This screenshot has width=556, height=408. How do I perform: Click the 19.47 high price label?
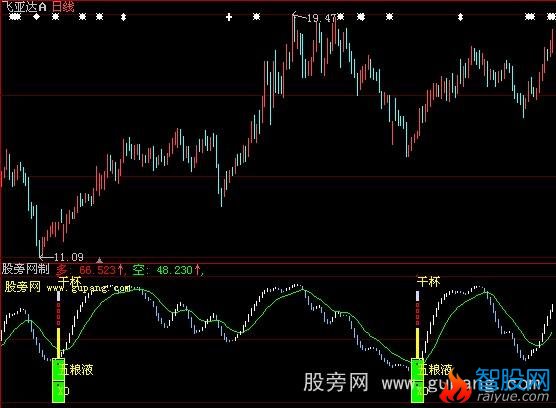tap(321, 18)
